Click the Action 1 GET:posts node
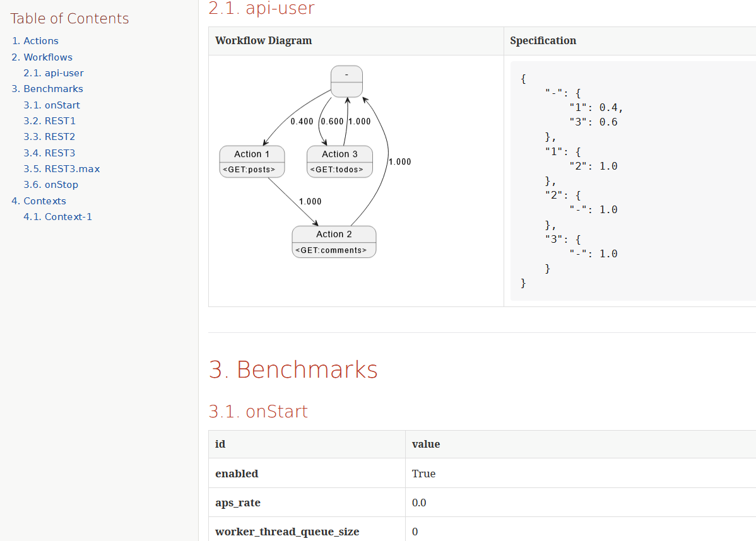The image size is (756, 541). pos(252,161)
